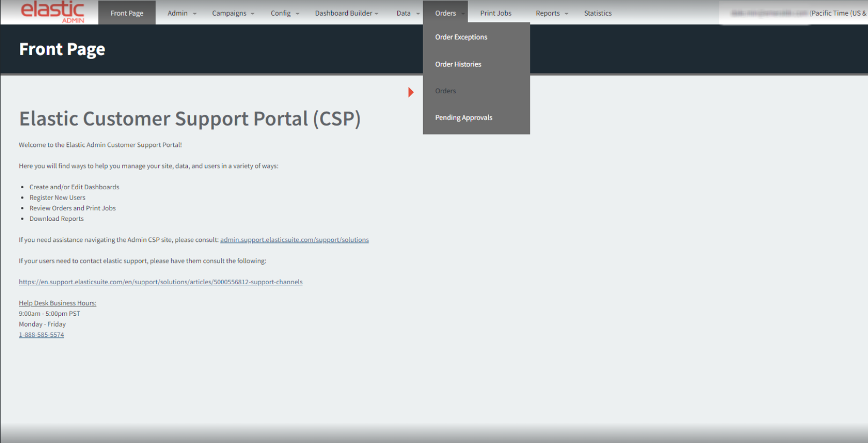Click the Help Desk Business Hours heading
This screenshot has height=443, width=868.
pyautogui.click(x=57, y=303)
